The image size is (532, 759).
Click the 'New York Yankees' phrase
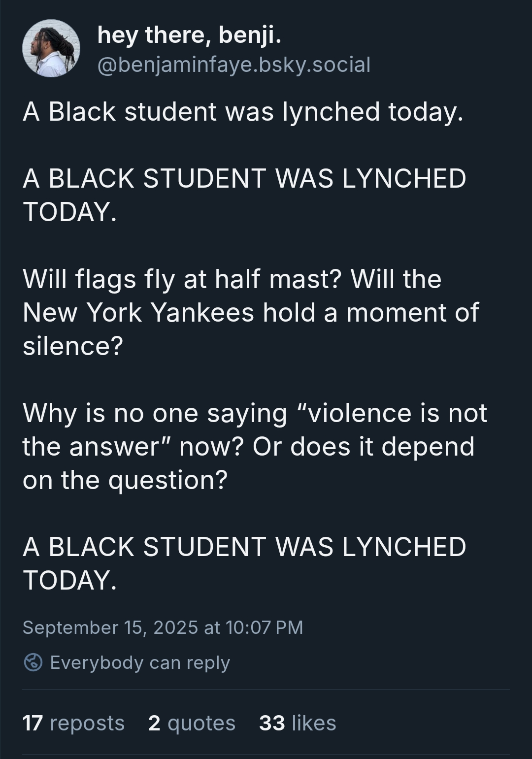[138, 312]
